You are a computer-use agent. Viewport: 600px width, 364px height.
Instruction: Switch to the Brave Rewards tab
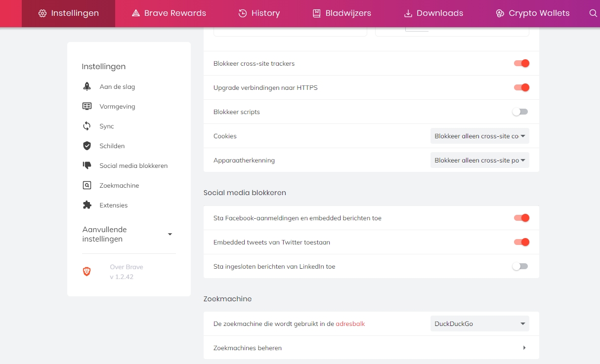point(169,13)
